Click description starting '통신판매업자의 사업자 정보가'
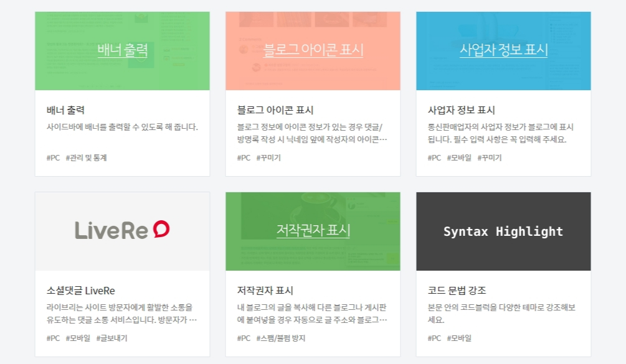This screenshot has height=364, width=626. click(x=501, y=133)
